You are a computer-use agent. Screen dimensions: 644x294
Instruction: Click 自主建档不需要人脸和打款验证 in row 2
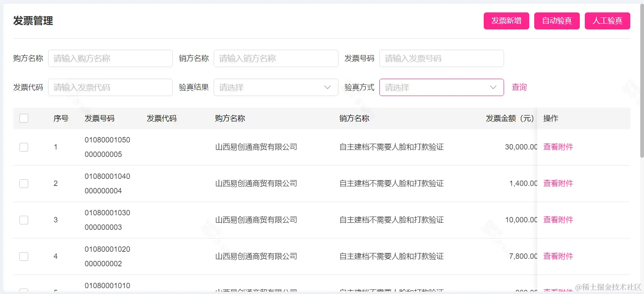coord(392,183)
